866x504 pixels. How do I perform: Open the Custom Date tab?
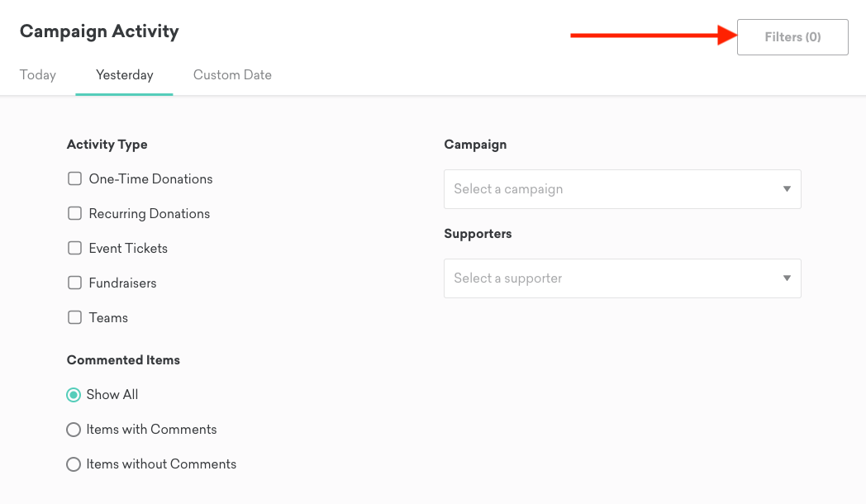[232, 75]
